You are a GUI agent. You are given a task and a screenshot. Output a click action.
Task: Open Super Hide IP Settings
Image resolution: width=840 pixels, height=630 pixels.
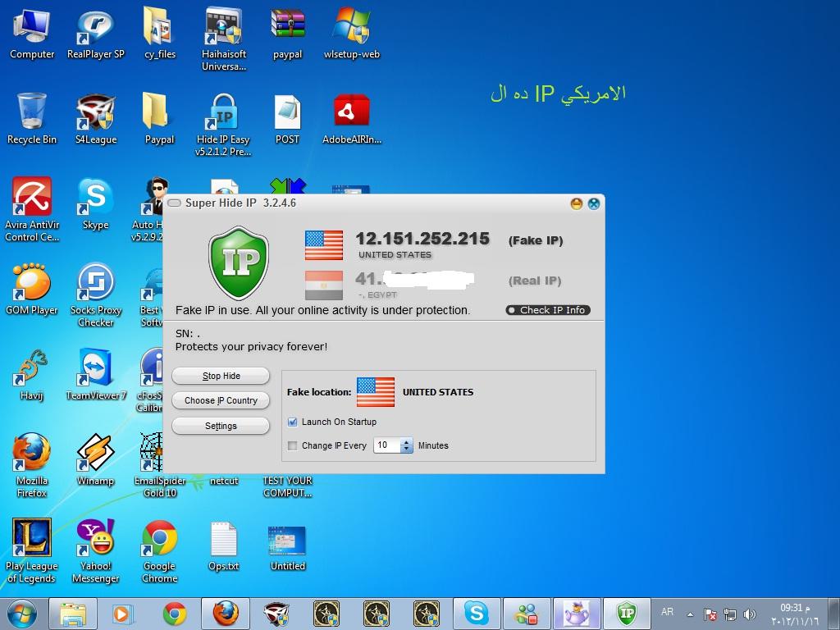click(221, 426)
